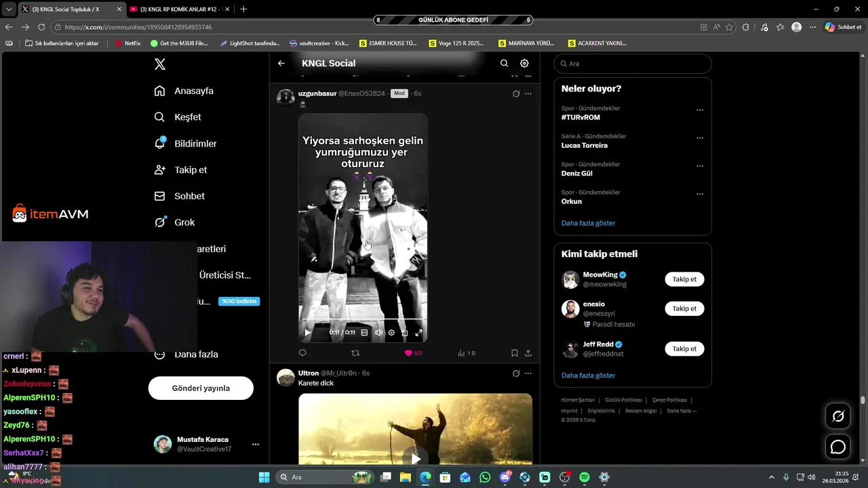The width and height of the screenshot is (868, 488).
Task: Play the uzgunbasur video
Action: coord(307,333)
